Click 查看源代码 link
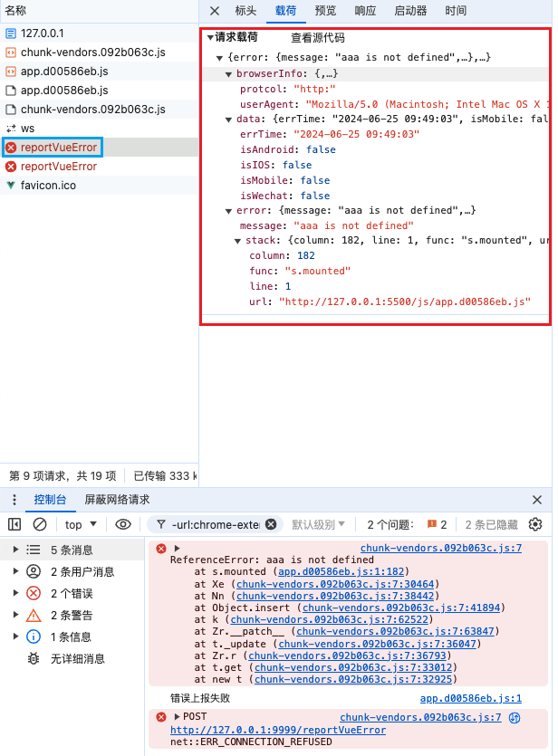 click(x=317, y=38)
